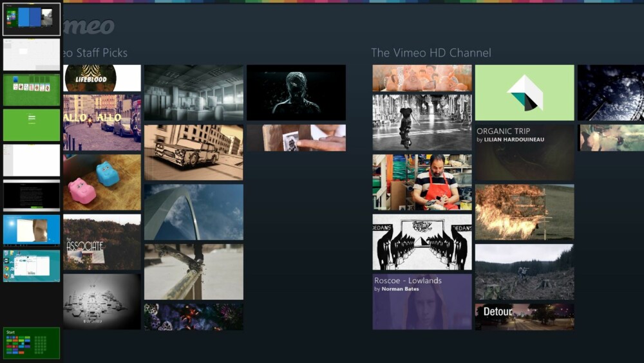Image resolution: width=644 pixels, height=363 pixels.
Task: Open the orange cartoon faces video
Action: pos(422,78)
